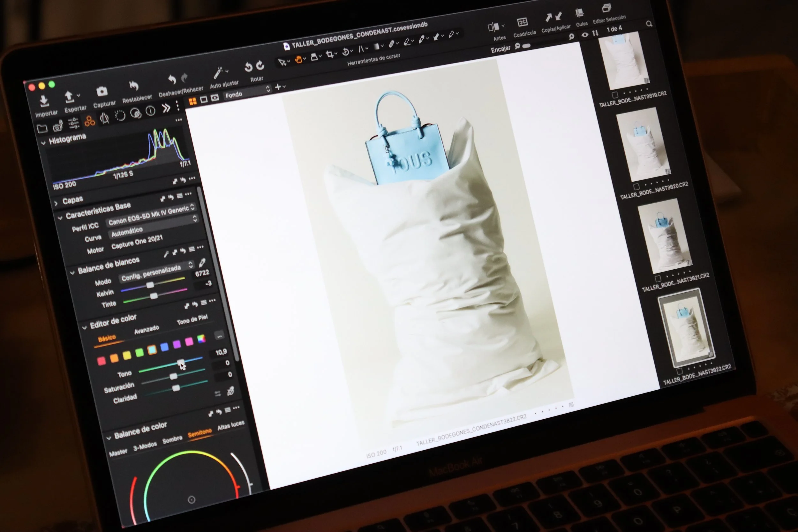Select the Sombra tab in Balance de color
This screenshot has height=532, width=798.
172,440
